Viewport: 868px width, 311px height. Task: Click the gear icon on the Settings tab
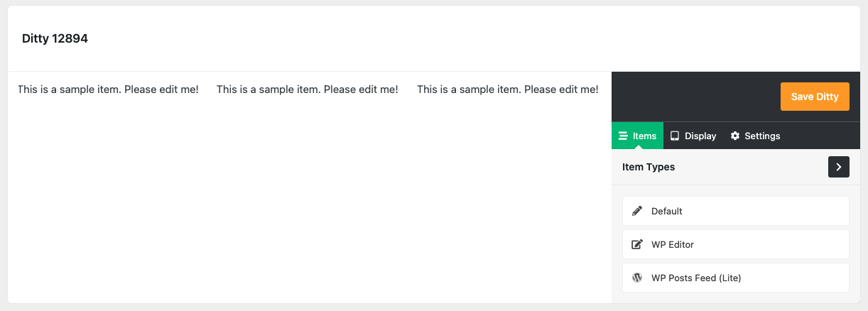(735, 136)
